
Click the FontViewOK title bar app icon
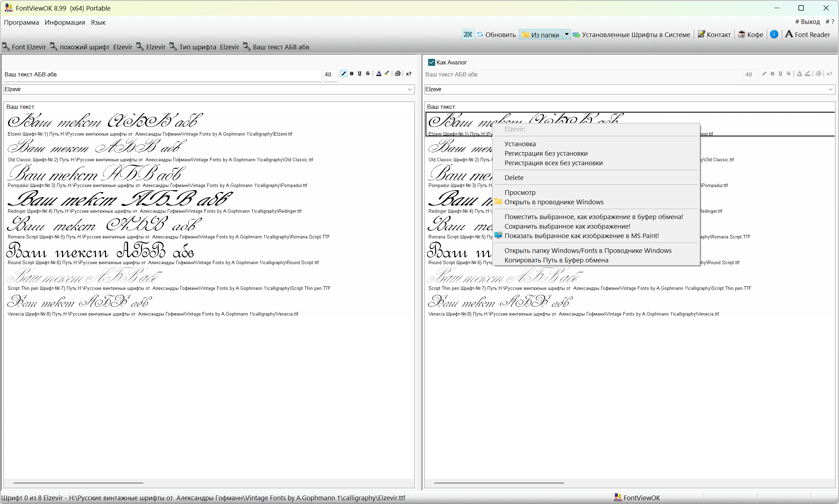point(9,8)
